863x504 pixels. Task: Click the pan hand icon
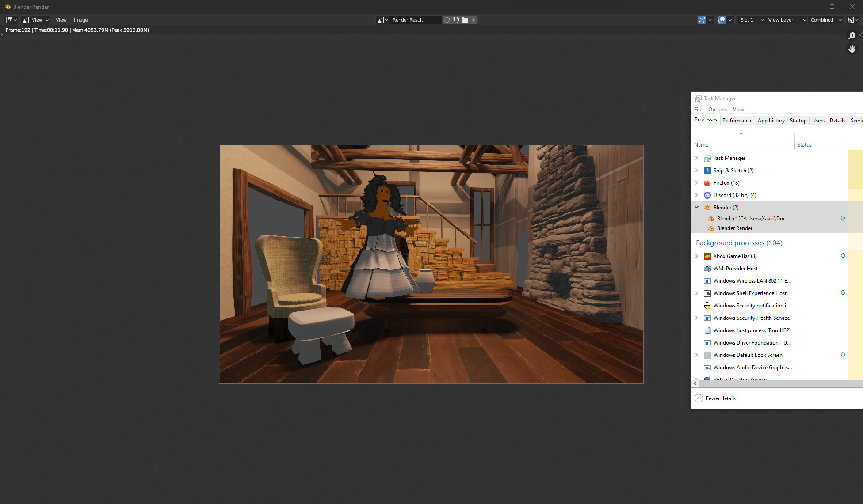point(852,49)
